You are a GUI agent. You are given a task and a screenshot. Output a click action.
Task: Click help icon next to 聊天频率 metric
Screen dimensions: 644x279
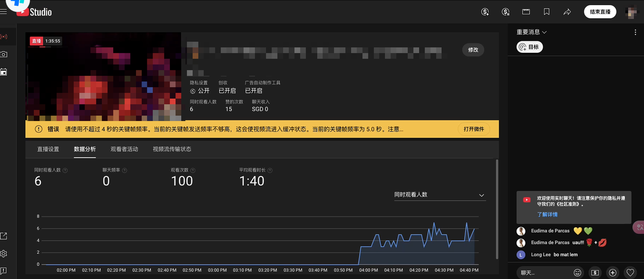click(124, 170)
